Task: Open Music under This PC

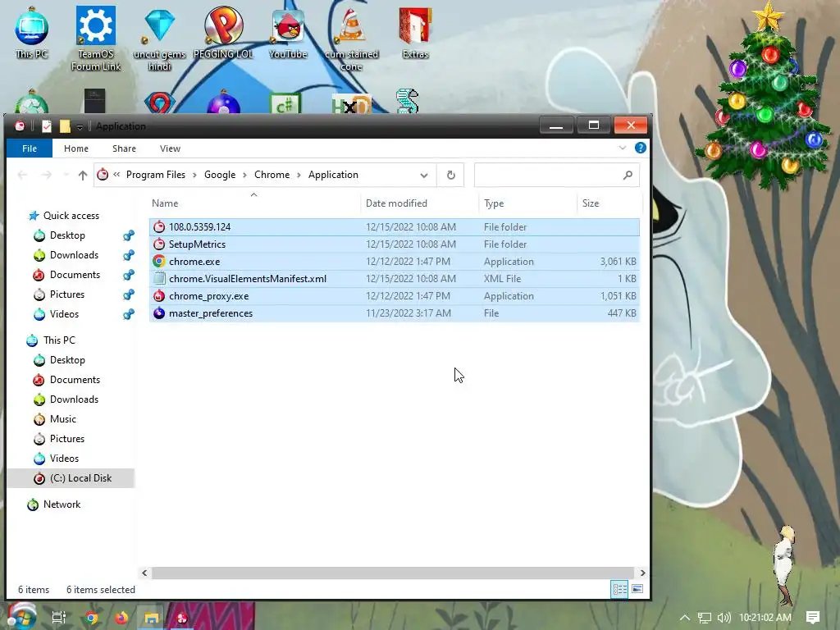Action: point(62,419)
